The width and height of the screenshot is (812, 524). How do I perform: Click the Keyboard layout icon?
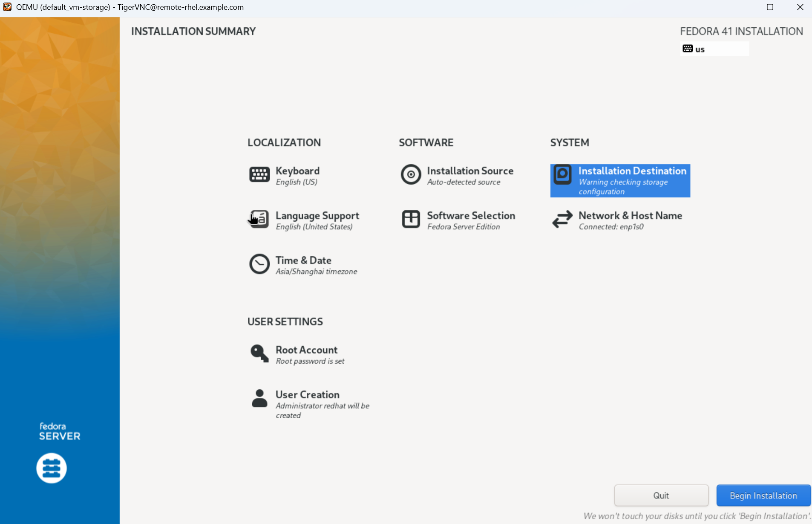tap(259, 175)
